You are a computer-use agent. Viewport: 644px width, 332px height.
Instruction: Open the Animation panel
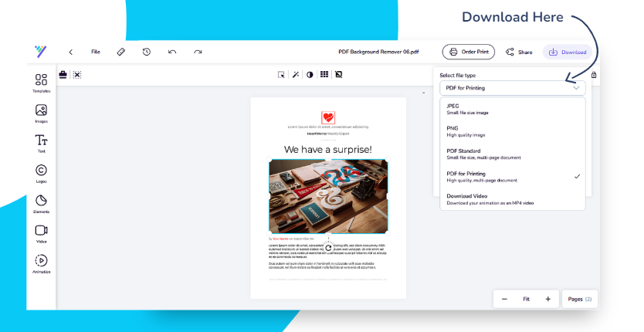click(41, 263)
